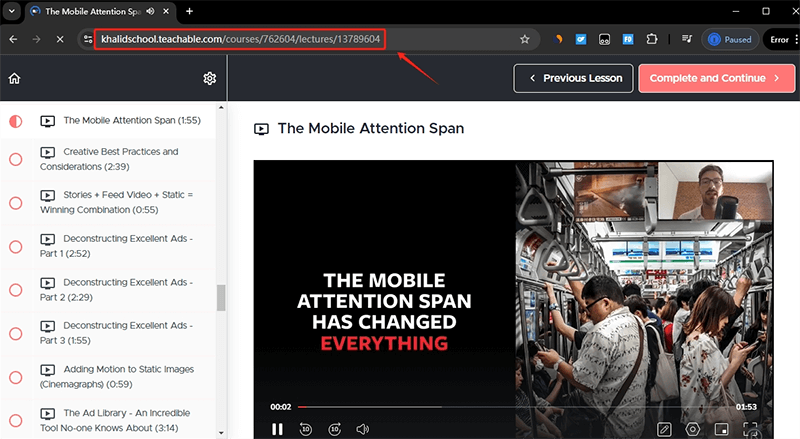Pause the video playback
The height and width of the screenshot is (439, 800).
277,429
